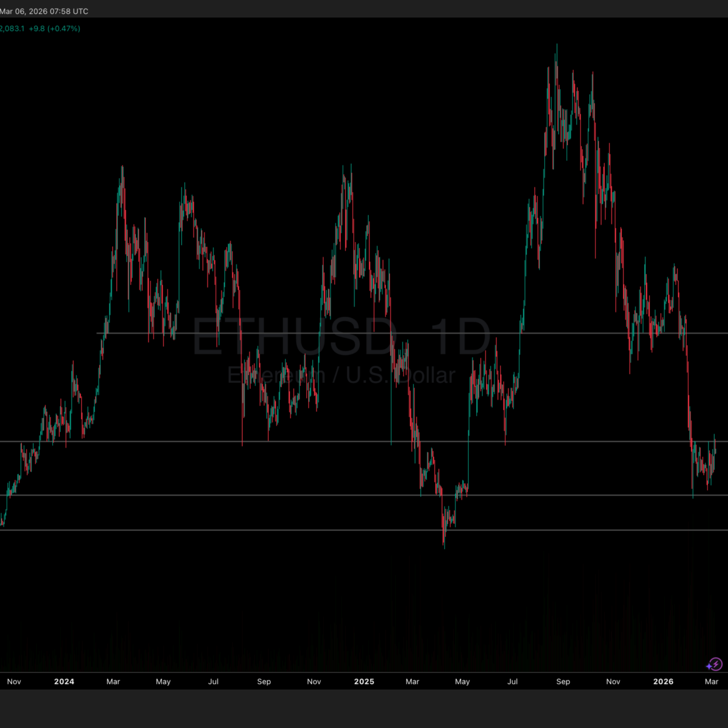Select the 2025 label on time axis
Image resolution: width=728 pixels, height=728 pixels.
pyautogui.click(x=364, y=681)
